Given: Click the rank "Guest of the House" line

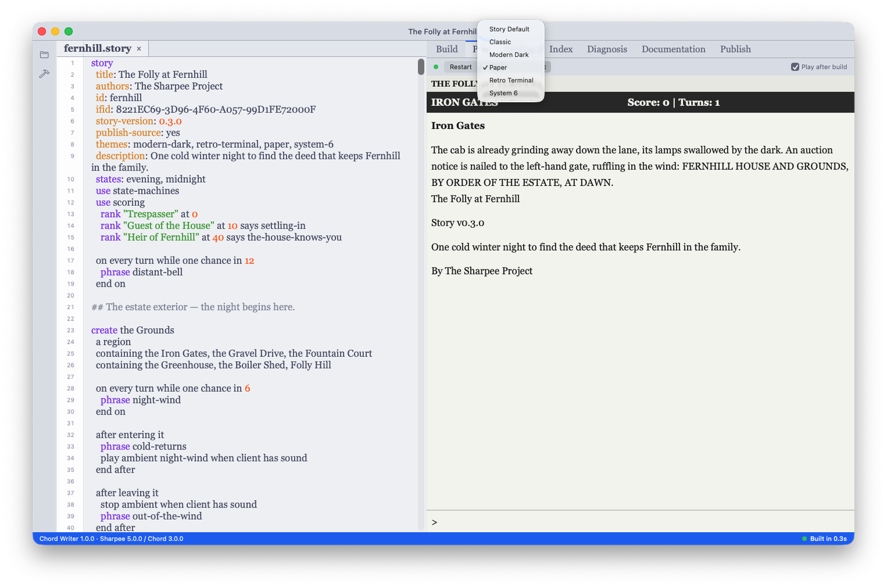Looking at the screenshot, I should tap(203, 226).
